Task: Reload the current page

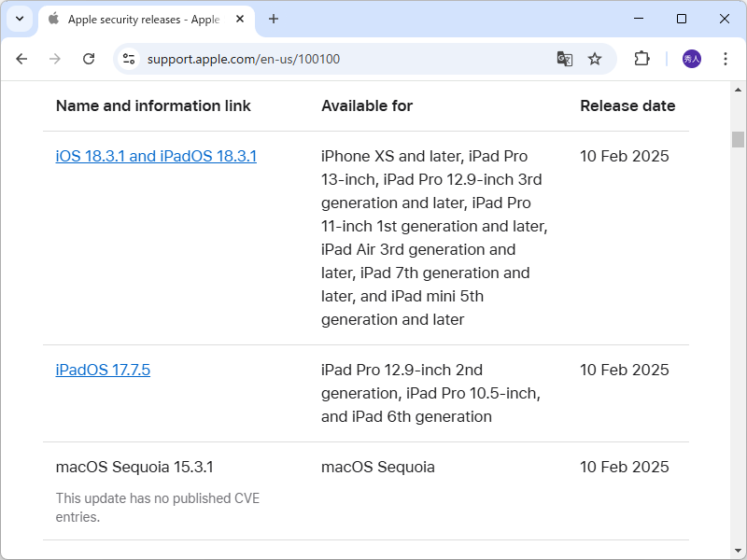Action: 89,58
